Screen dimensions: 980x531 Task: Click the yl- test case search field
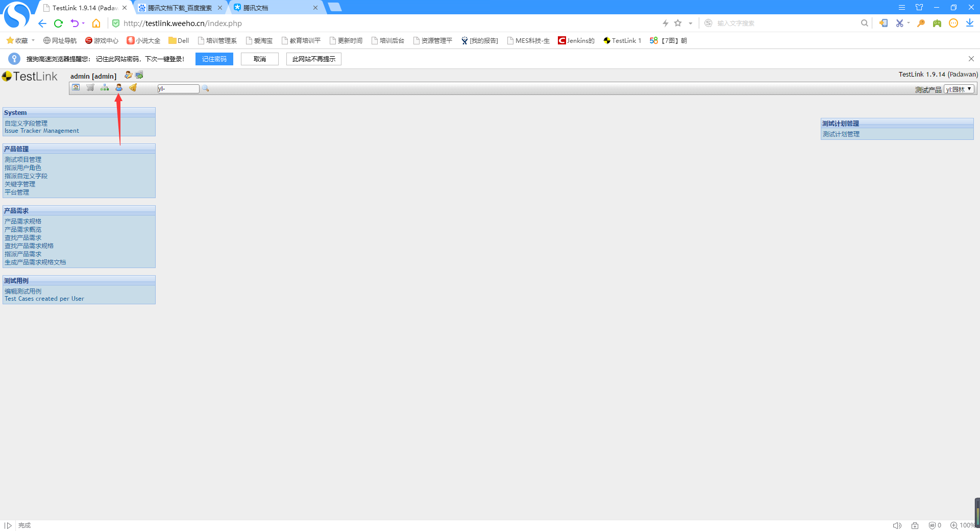pos(178,89)
